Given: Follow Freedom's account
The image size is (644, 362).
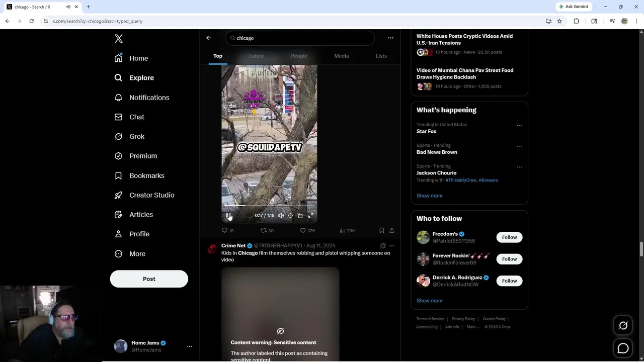Looking at the screenshot, I should [509, 237].
